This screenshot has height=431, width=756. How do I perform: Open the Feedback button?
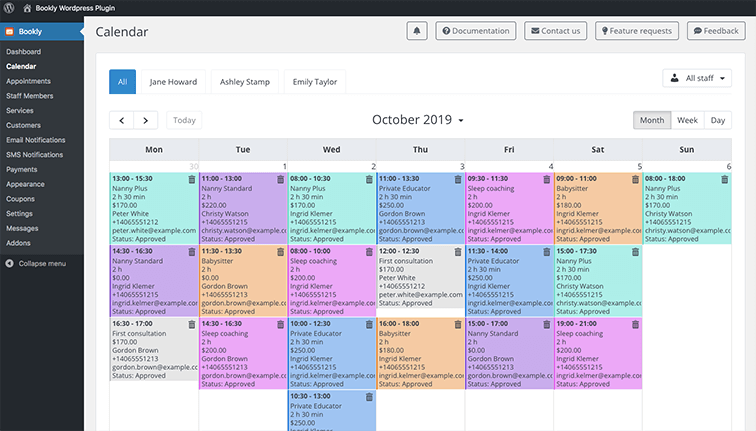coord(716,31)
